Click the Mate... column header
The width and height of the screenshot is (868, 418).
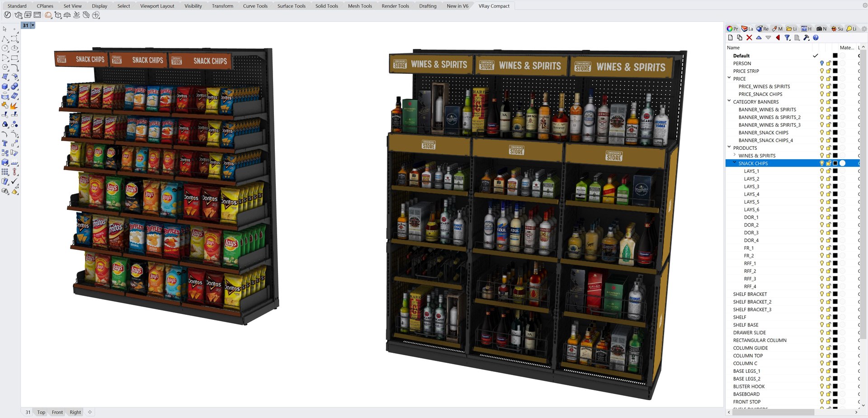847,47
